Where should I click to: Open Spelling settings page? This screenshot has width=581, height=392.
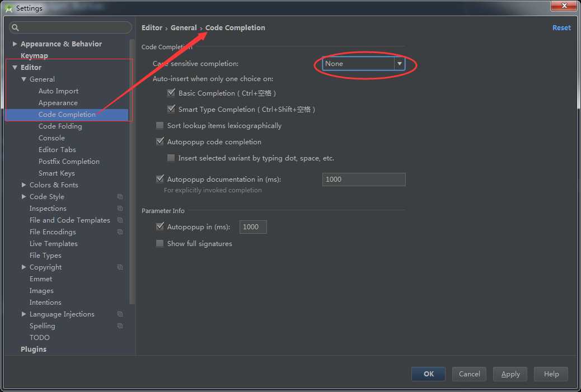(42, 326)
